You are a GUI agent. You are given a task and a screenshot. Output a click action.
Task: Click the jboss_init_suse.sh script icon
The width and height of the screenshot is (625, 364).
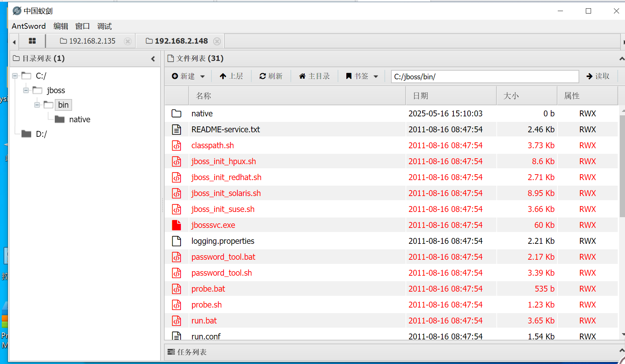[176, 209]
